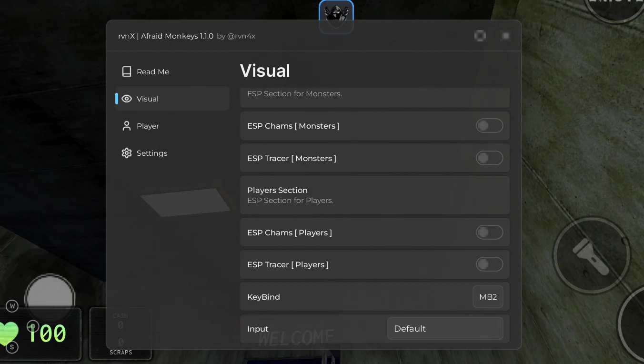Toggle ESP Tracer for Monsters

[x=490, y=158]
